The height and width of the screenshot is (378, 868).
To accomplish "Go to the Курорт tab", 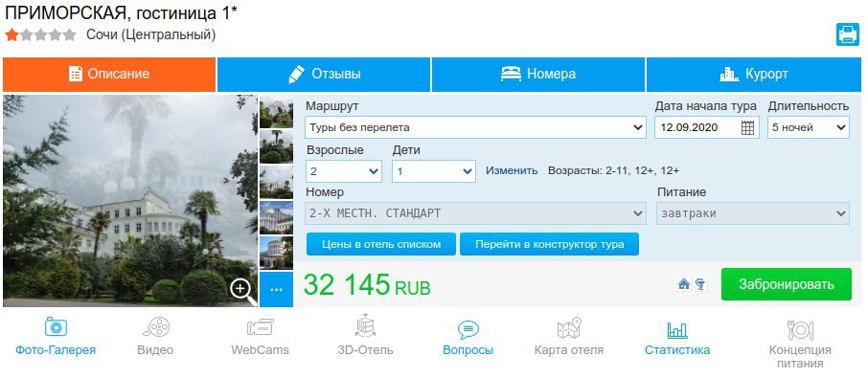I will [x=753, y=74].
